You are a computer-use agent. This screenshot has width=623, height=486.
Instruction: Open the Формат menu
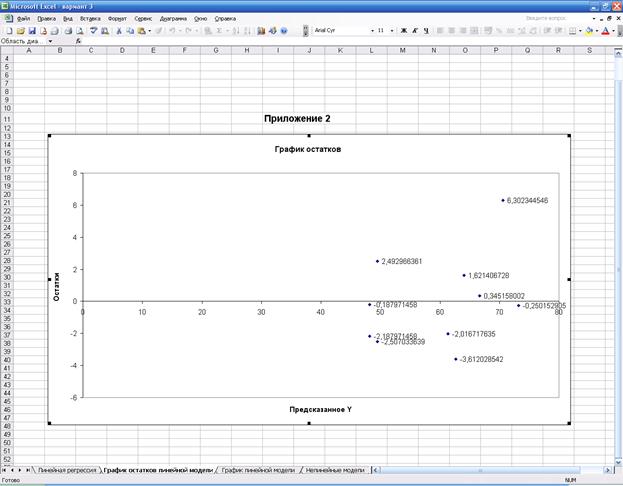117,18
